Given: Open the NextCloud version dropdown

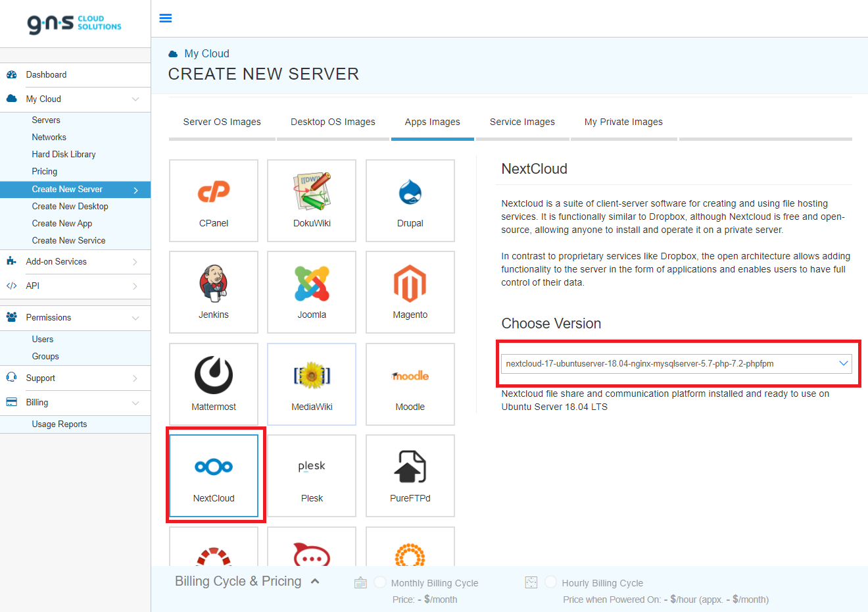Looking at the screenshot, I should tap(677, 363).
